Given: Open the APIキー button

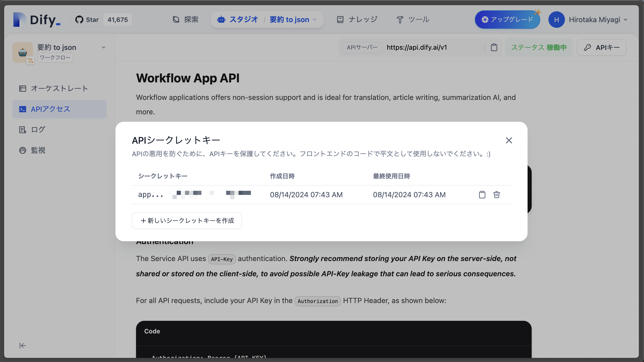Looking at the screenshot, I should [x=601, y=47].
